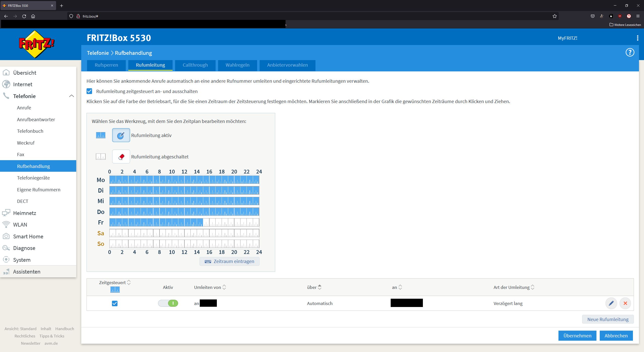Delete the call diversion with red X
644x352 pixels.
(625, 303)
